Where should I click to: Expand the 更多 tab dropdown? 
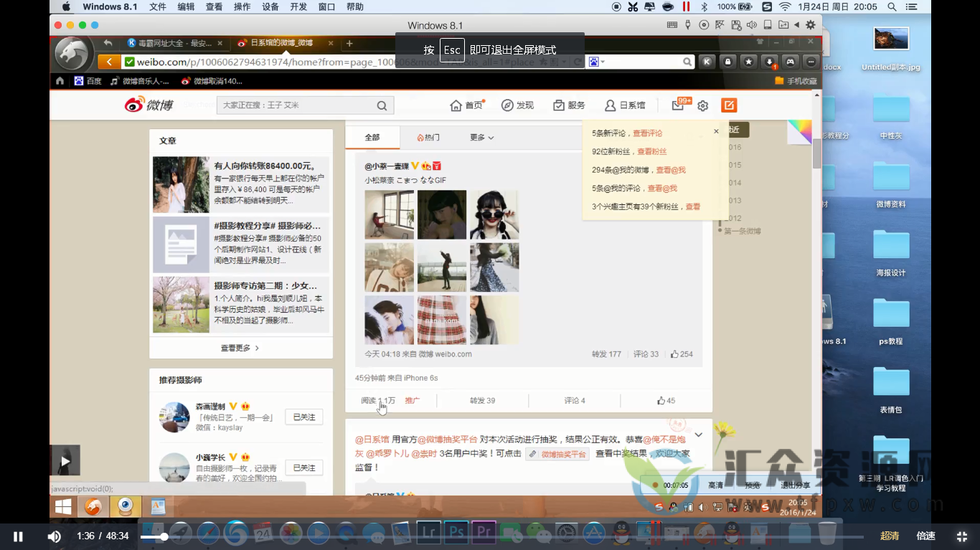(480, 137)
